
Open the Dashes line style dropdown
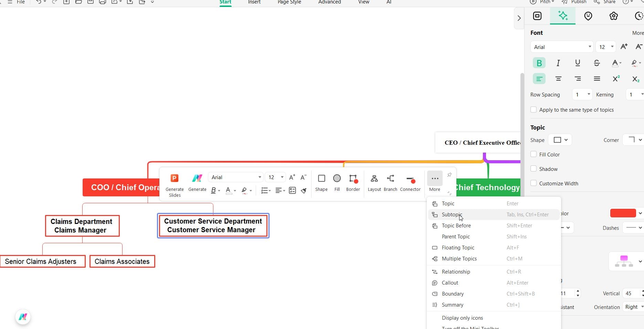pos(633,228)
